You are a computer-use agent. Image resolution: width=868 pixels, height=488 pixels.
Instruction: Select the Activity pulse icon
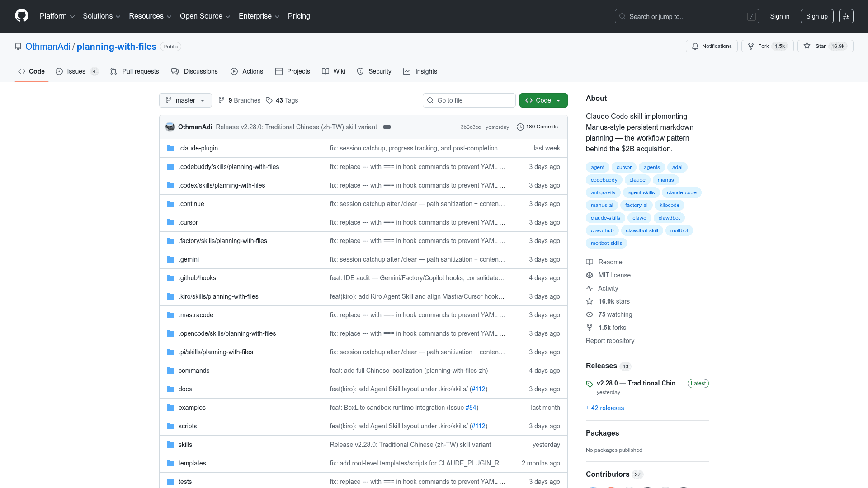point(590,288)
